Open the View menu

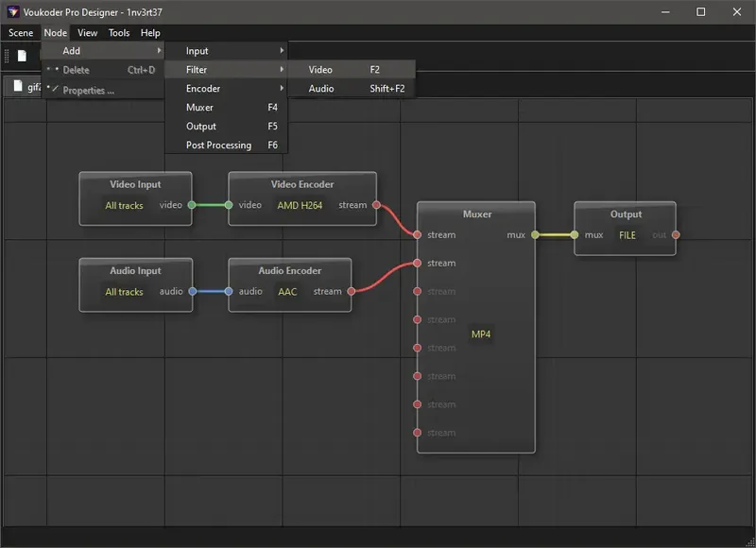coord(87,33)
